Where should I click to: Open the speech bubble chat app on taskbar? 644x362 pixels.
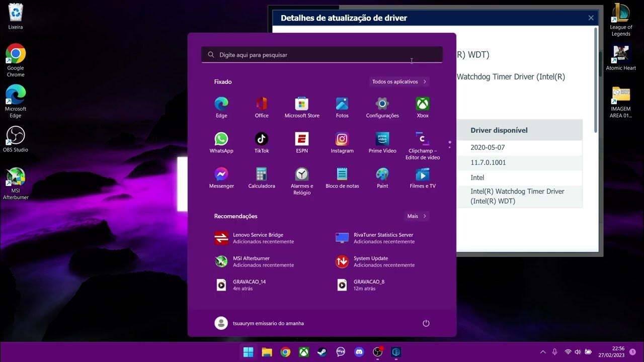[x=341, y=352]
